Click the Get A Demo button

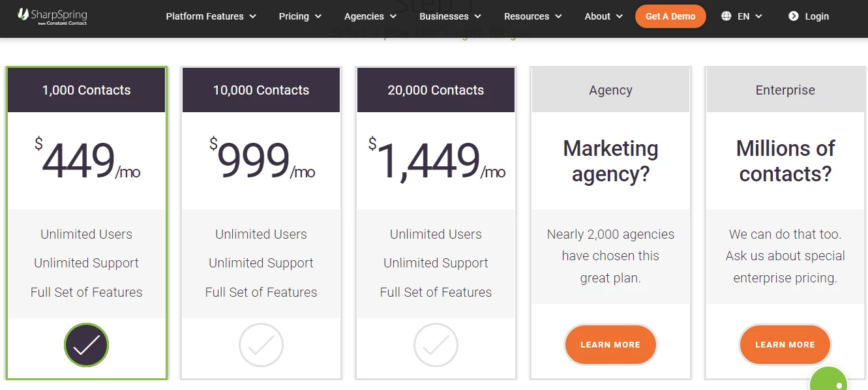pyautogui.click(x=670, y=16)
